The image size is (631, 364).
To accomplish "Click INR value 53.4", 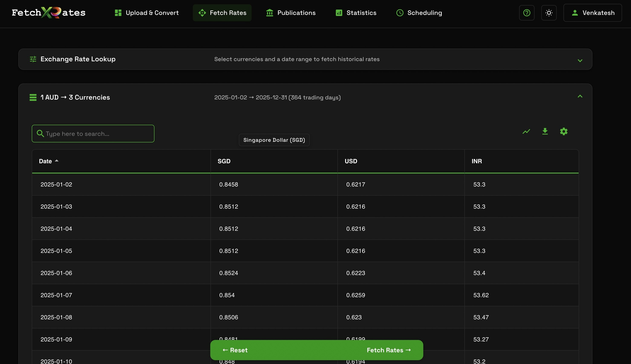I will tap(479, 273).
